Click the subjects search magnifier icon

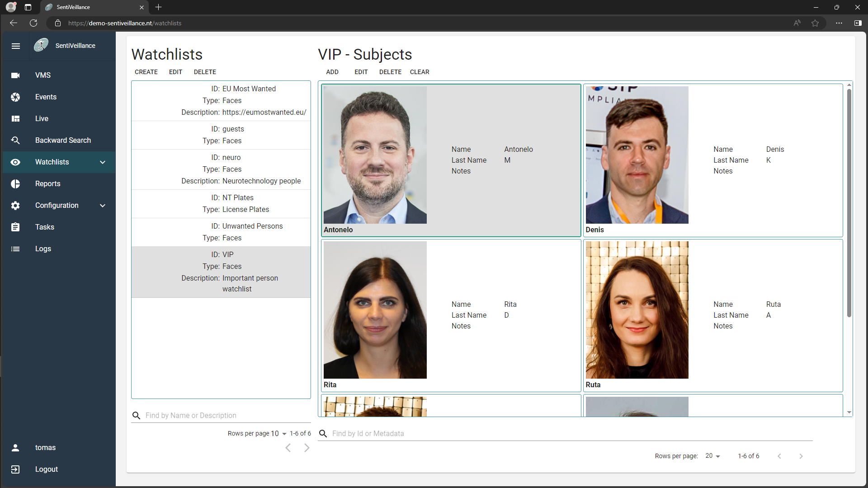(x=323, y=433)
